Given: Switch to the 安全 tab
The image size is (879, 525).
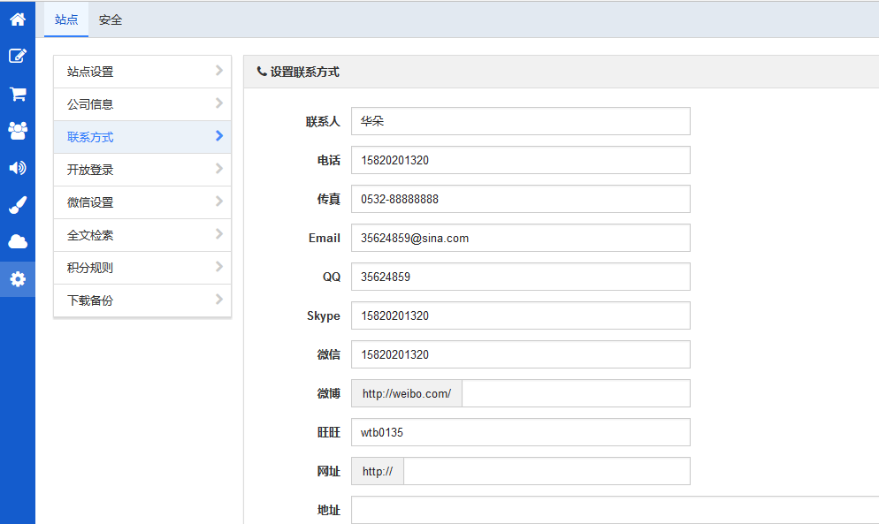Looking at the screenshot, I should [x=110, y=20].
